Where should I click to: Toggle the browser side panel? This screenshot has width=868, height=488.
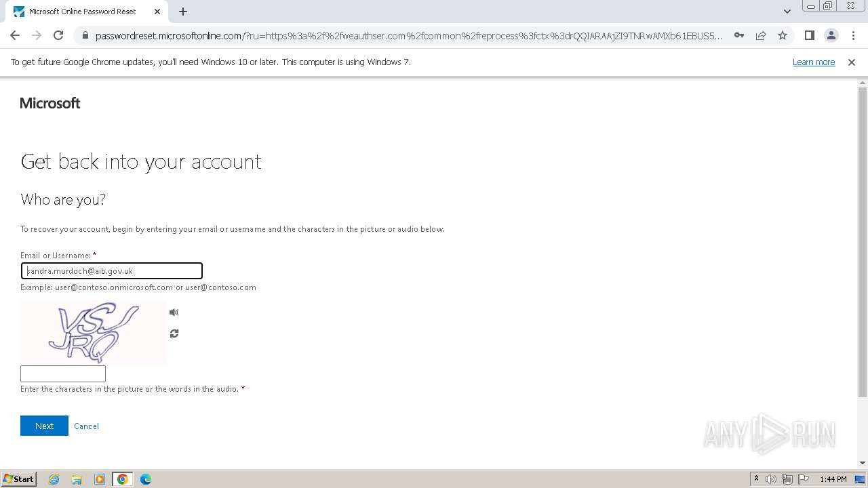pos(809,35)
